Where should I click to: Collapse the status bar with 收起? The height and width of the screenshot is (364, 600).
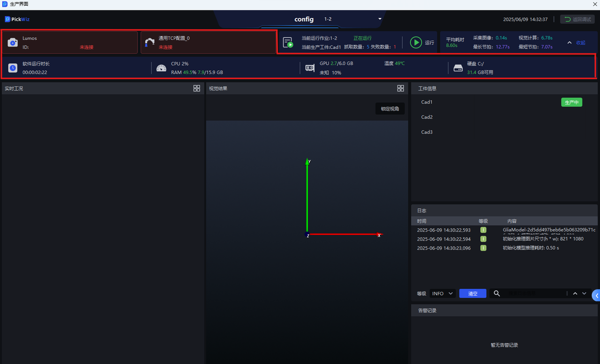577,43
